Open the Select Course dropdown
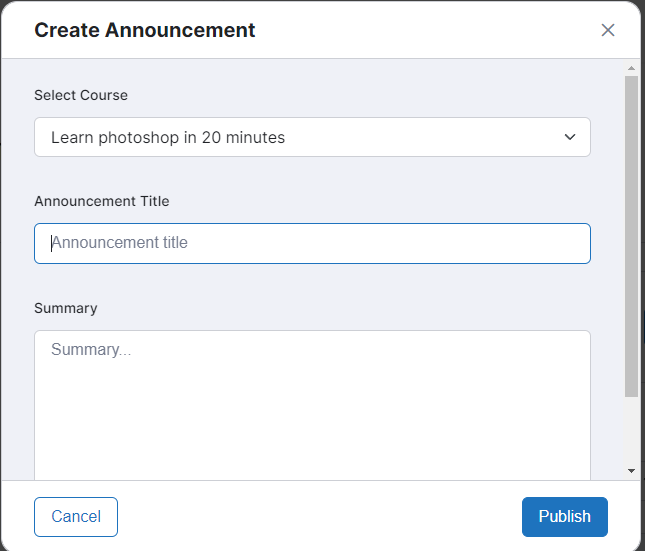645x551 pixels. [312, 137]
